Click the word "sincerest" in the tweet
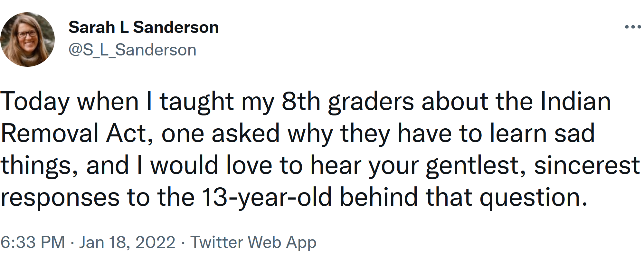This screenshot has width=644, height=257. (587, 165)
